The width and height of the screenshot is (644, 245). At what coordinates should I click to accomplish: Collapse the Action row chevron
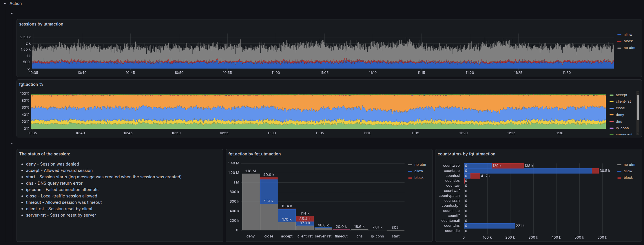click(5, 3)
